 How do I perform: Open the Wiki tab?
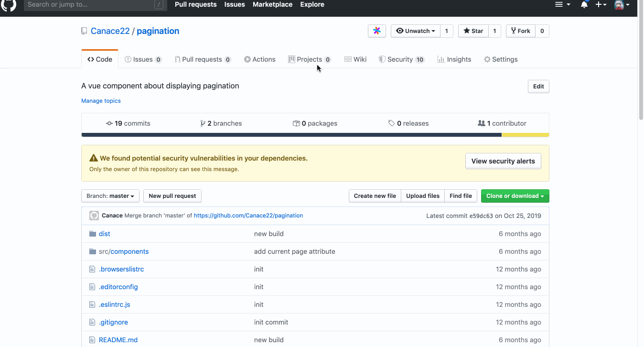click(355, 59)
